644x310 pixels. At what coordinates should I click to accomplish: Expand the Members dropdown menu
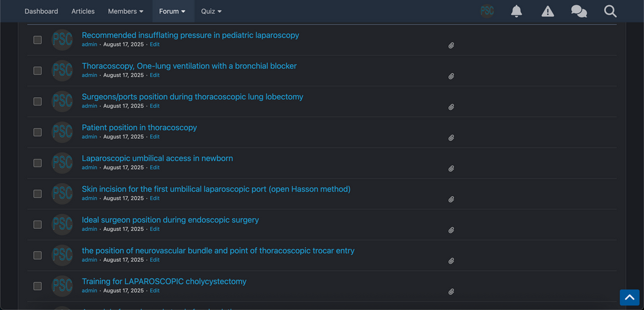(x=126, y=11)
